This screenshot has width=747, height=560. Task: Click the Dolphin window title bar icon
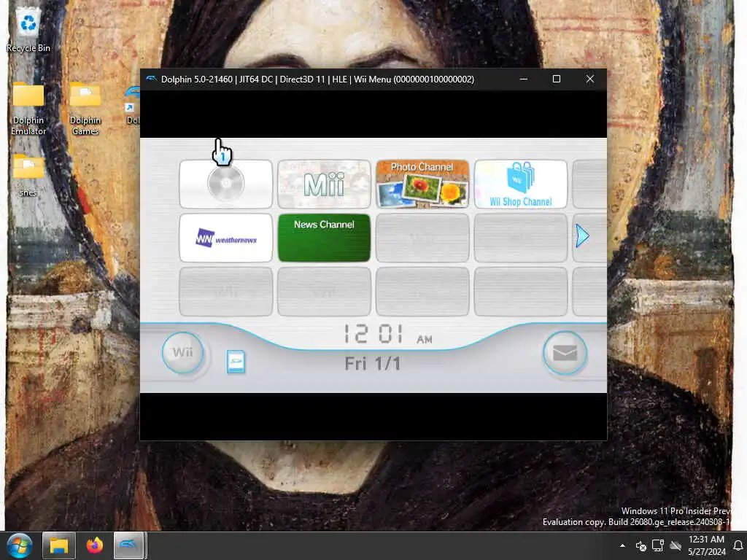152,79
